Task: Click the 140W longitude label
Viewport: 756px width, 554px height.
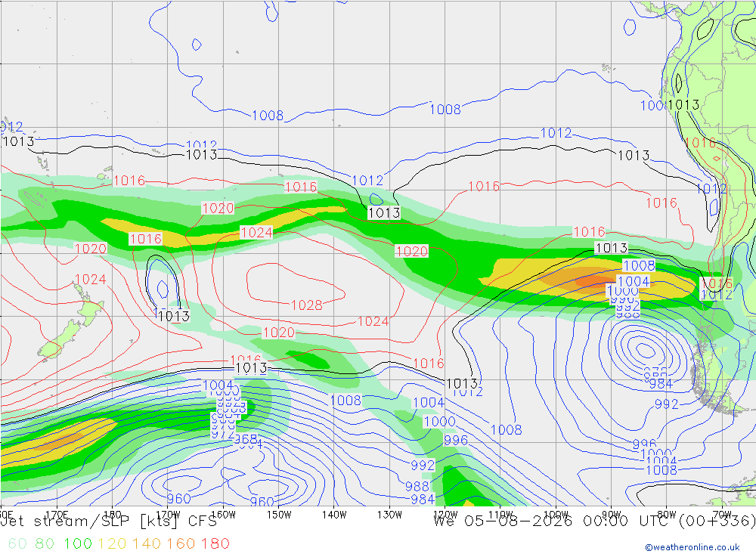Action: pyautogui.click(x=334, y=515)
